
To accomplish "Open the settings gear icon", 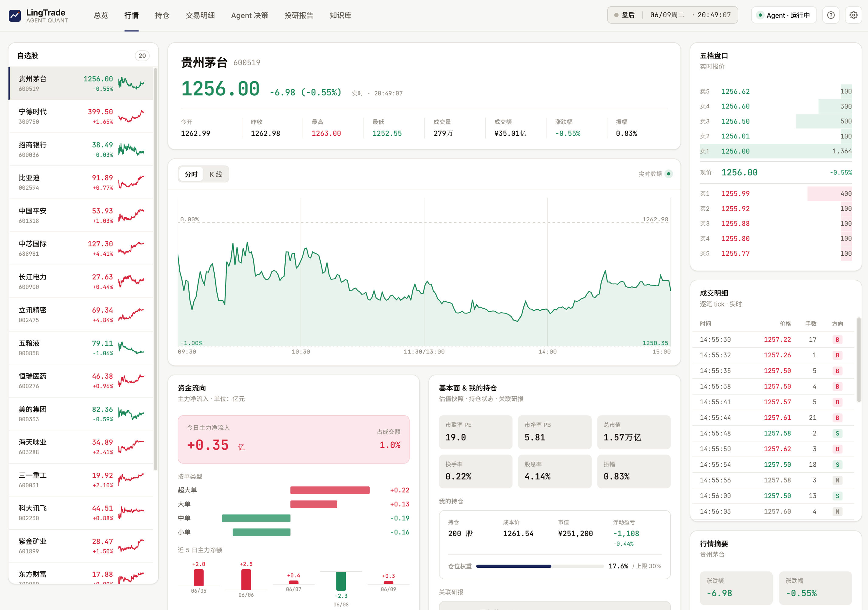I will tap(853, 15).
